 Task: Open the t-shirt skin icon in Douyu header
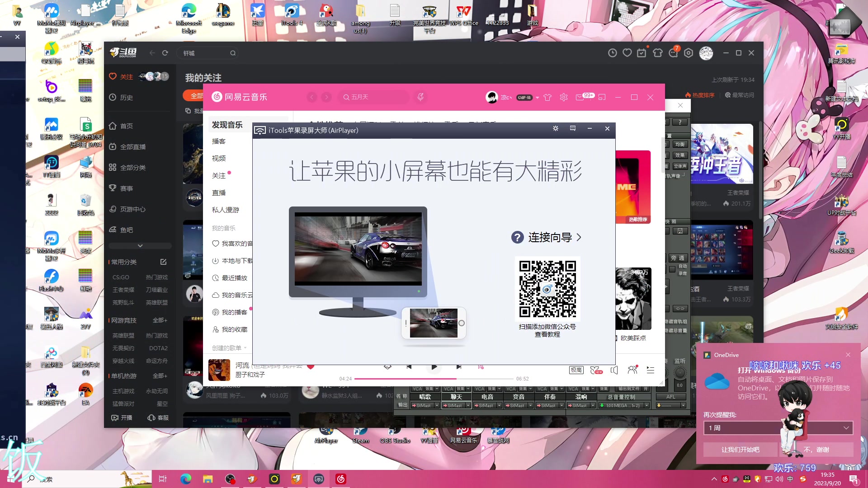click(658, 53)
